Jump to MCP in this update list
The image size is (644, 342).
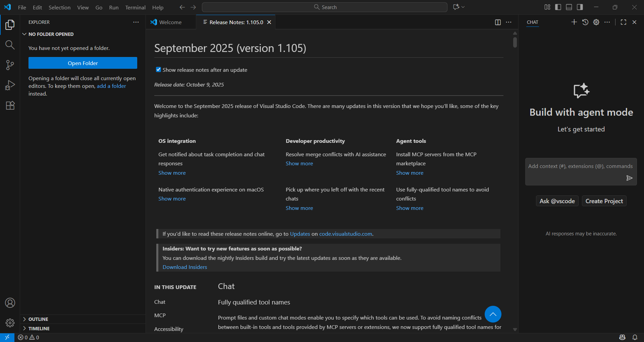click(160, 315)
